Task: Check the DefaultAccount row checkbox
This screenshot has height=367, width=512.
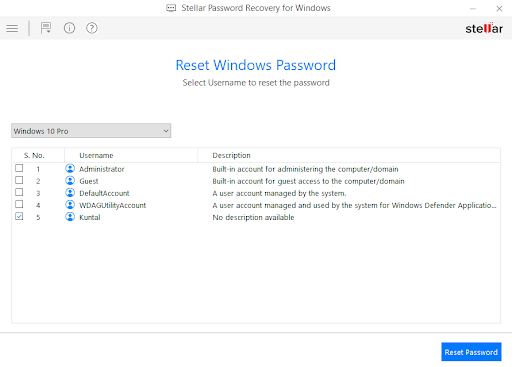Action: click(x=19, y=192)
